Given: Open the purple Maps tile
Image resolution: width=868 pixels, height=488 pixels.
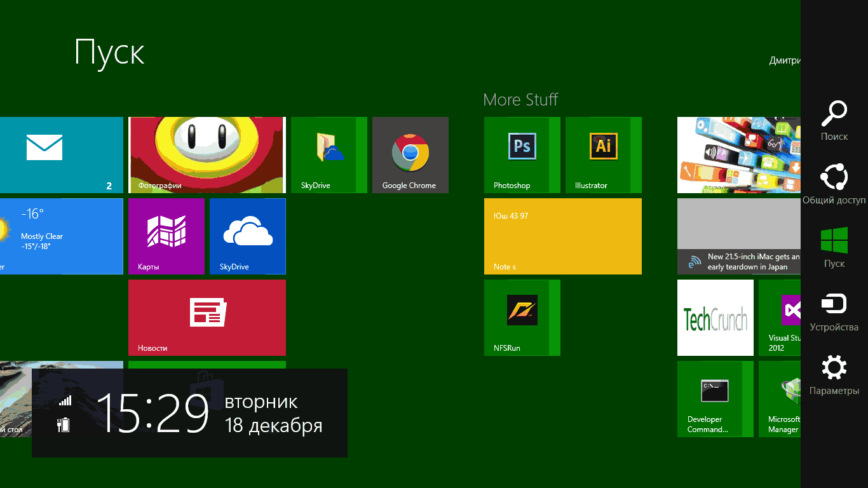Looking at the screenshot, I should pos(166,236).
